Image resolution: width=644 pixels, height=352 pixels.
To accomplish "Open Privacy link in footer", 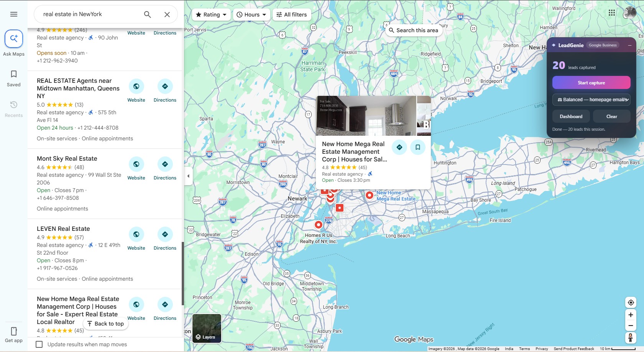I will point(542,349).
